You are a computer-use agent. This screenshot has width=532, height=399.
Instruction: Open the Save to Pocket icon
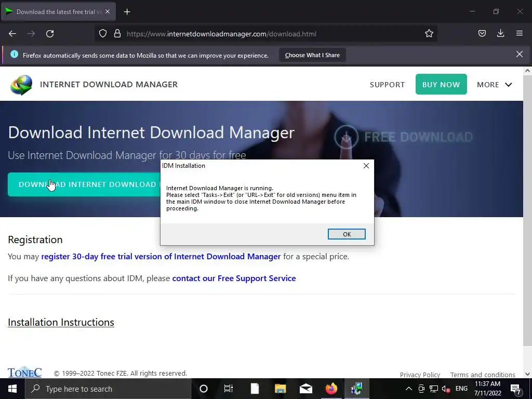pos(482,33)
